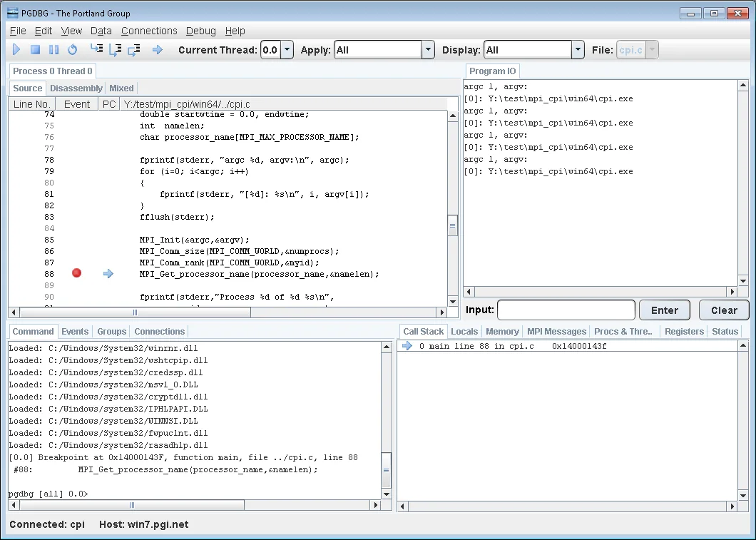Click red breakpoint marker on line 88

point(76,273)
